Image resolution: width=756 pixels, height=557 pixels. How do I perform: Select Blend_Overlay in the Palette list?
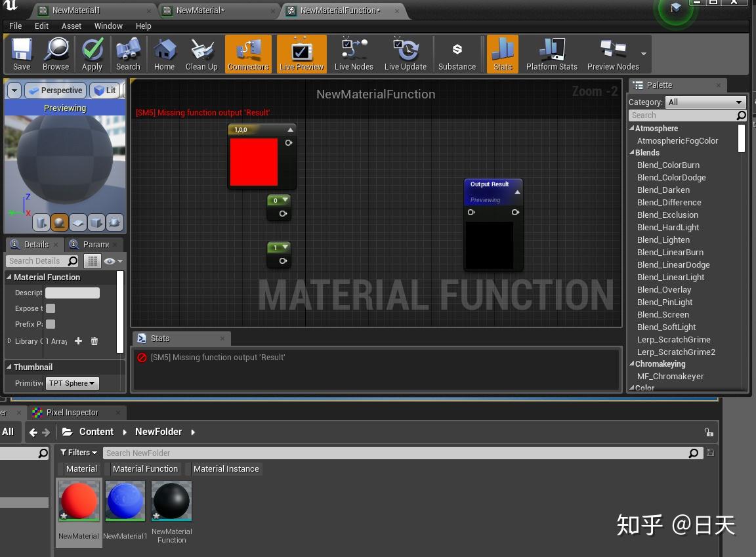point(664,289)
